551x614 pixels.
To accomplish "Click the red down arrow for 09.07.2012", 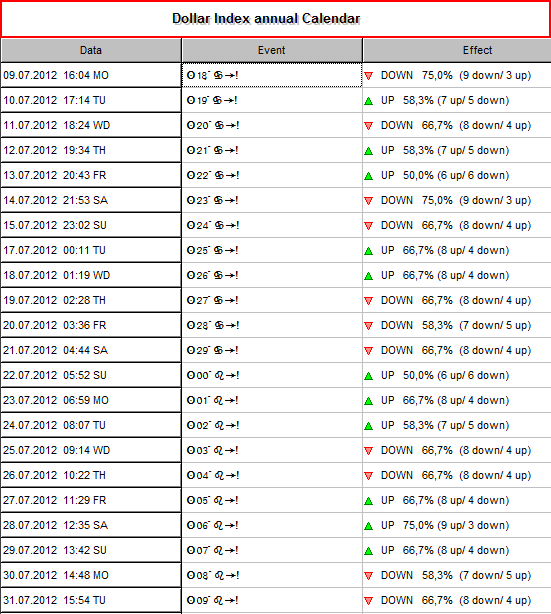I will coord(369,76).
